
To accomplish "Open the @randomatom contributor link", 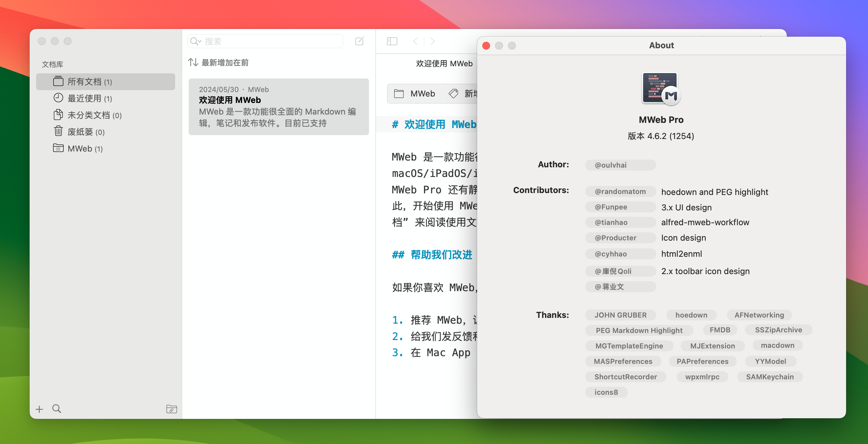I will 620,191.
